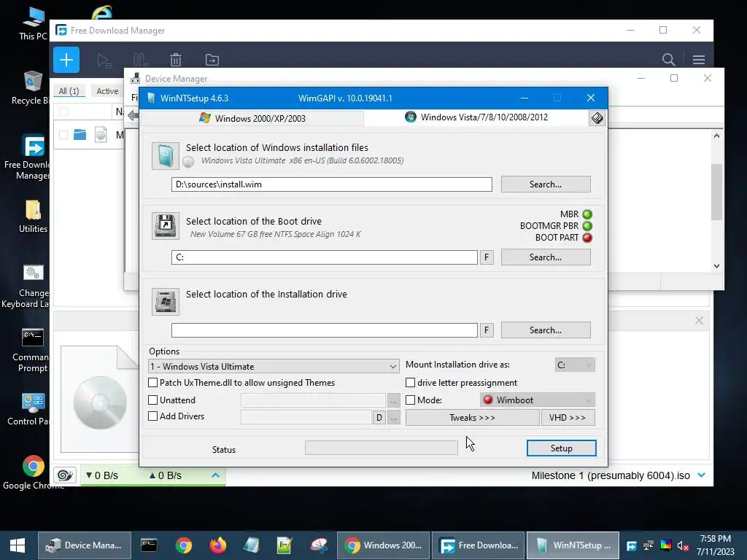Click the install.wim path input field
Screen dimensions: 747x560
(x=332, y=184)
